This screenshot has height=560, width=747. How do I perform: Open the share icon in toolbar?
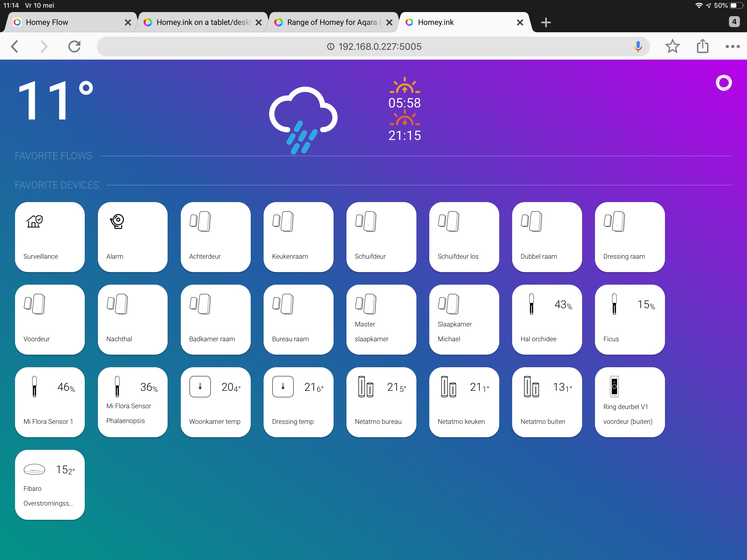(x=702, y=46)
